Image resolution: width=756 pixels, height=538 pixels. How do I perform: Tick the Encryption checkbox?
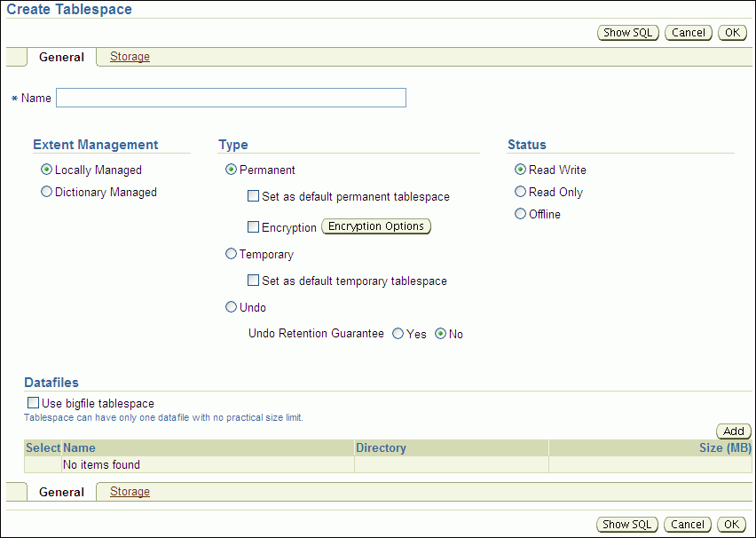[x=254, y=227]
